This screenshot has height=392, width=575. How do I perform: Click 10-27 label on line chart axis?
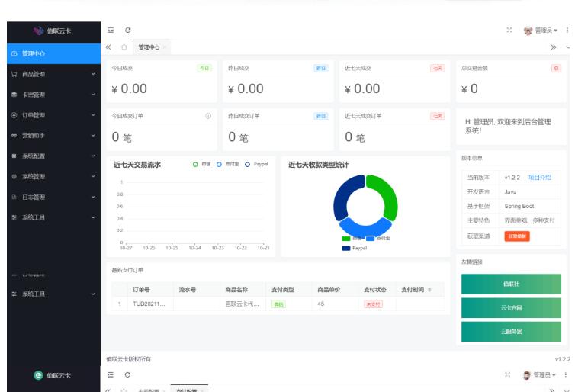click(x=126, y=249)
